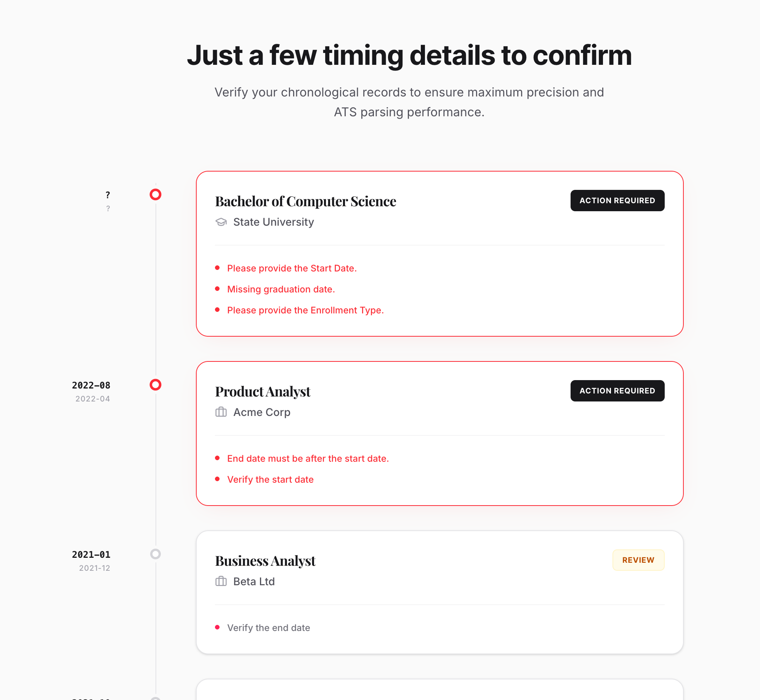Click 'Please provide the Enrollment Type' error item

coord(305,310)
